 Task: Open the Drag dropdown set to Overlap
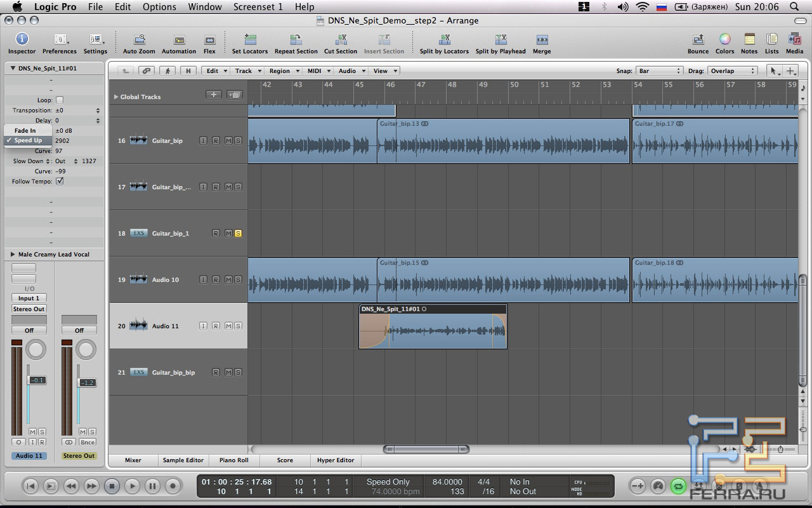coord(733,71)
